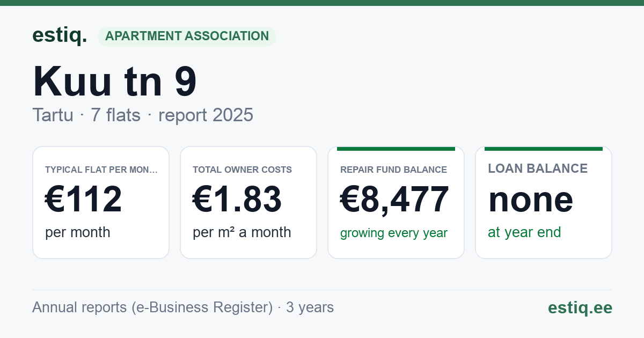Click the Annual reports (e-Business Register) source line
644x338 pixels.
coord(183,307)
